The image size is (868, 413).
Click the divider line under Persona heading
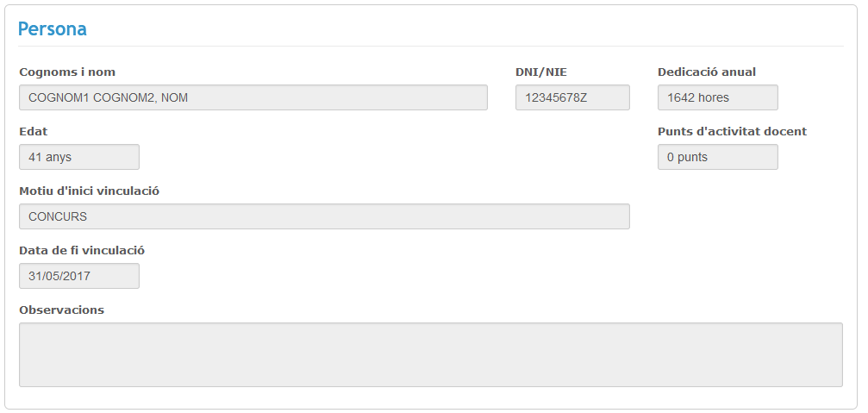430,46
